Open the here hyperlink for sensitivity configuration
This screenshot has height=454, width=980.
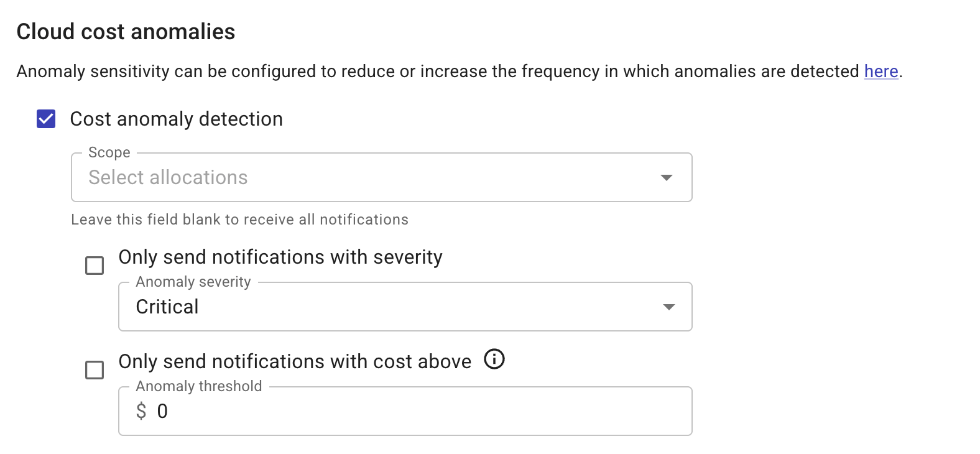point(880,72)
